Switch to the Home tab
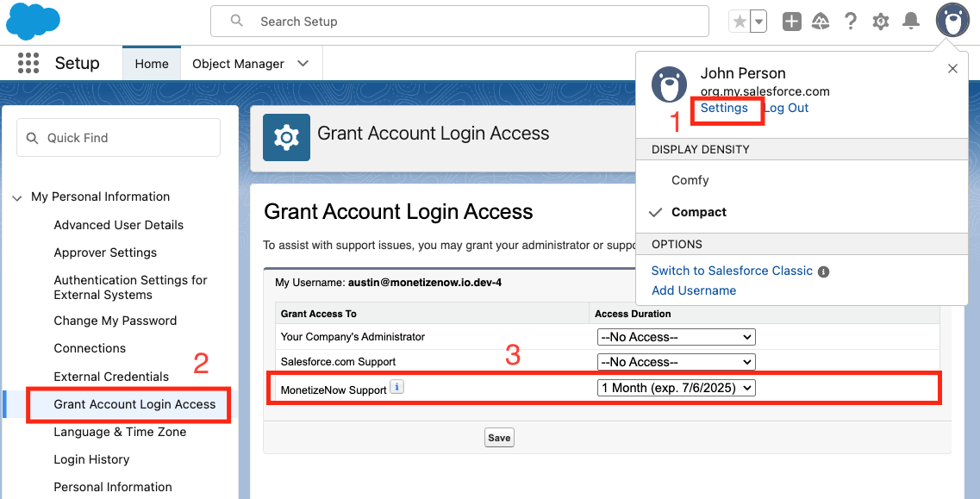 coord(151,64)
